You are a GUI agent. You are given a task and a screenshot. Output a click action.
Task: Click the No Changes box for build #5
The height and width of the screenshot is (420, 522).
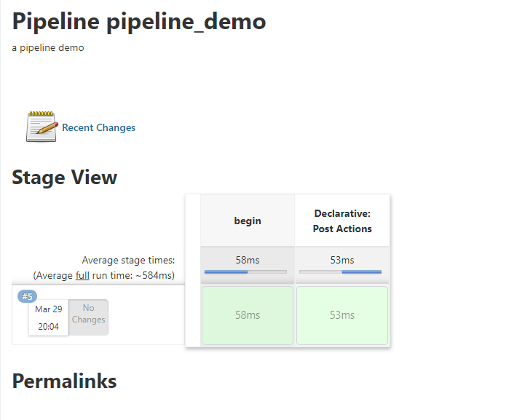(89, 317)
